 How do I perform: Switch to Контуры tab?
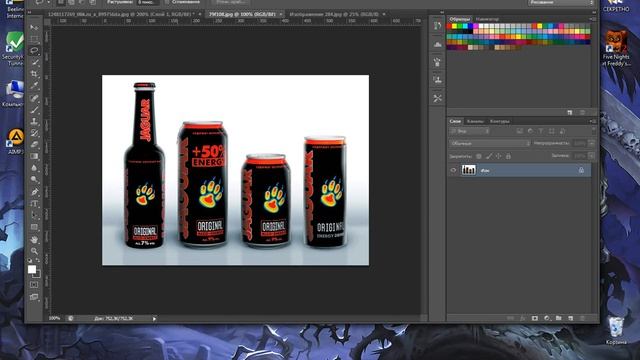pyautogui.click(x=500, y=121)
